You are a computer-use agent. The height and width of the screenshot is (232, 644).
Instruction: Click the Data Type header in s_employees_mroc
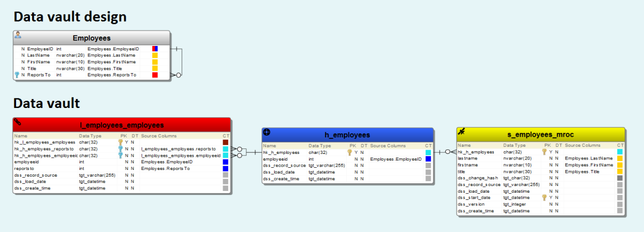514,146
